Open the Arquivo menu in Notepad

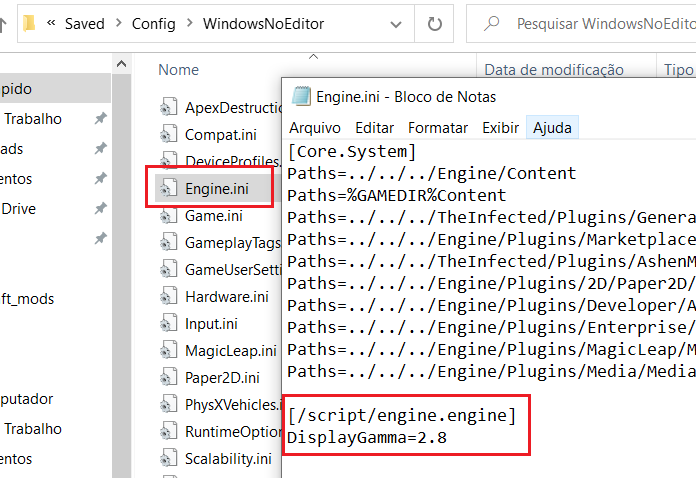point(315,128)
